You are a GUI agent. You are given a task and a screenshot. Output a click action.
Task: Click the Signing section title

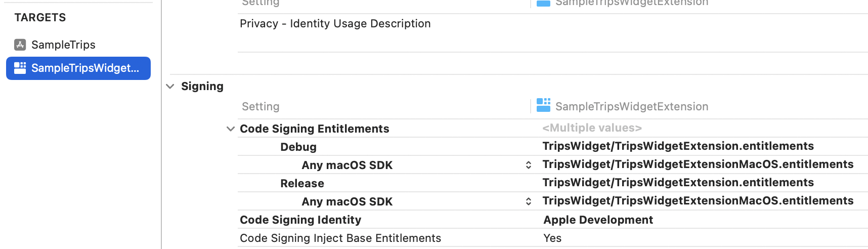[202, 87]
